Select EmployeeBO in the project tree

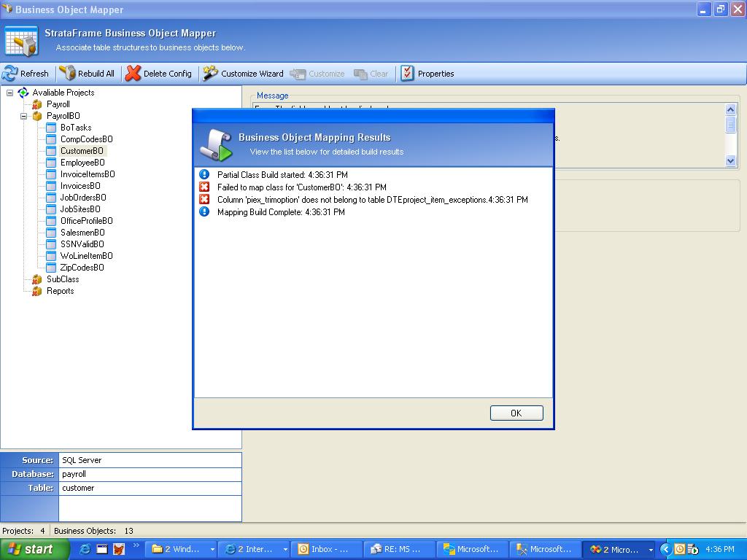[x=82, y=163]
